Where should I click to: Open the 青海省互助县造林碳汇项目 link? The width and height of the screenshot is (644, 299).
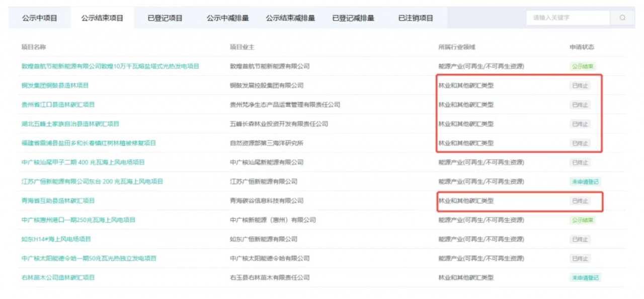point(58,201)
